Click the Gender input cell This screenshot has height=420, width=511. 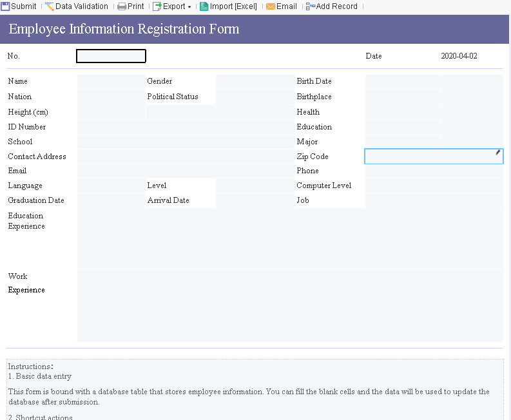[x=255, y=81]
